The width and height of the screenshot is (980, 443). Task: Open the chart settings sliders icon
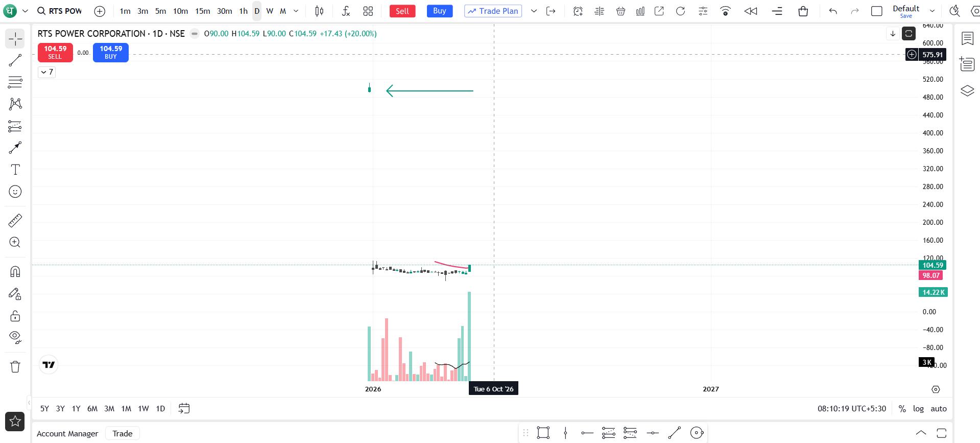(703, 11)
